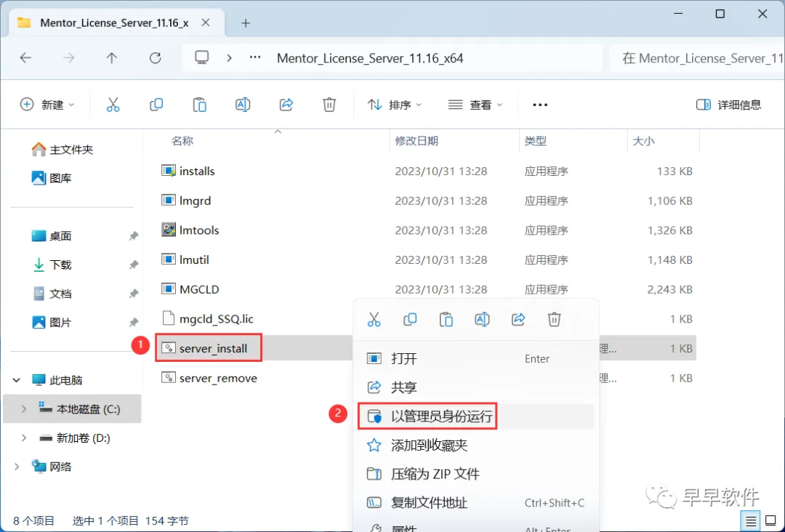785x532 pixels.
Task: Toggle the 详细信息 details pane
Action: pos(728,105)
